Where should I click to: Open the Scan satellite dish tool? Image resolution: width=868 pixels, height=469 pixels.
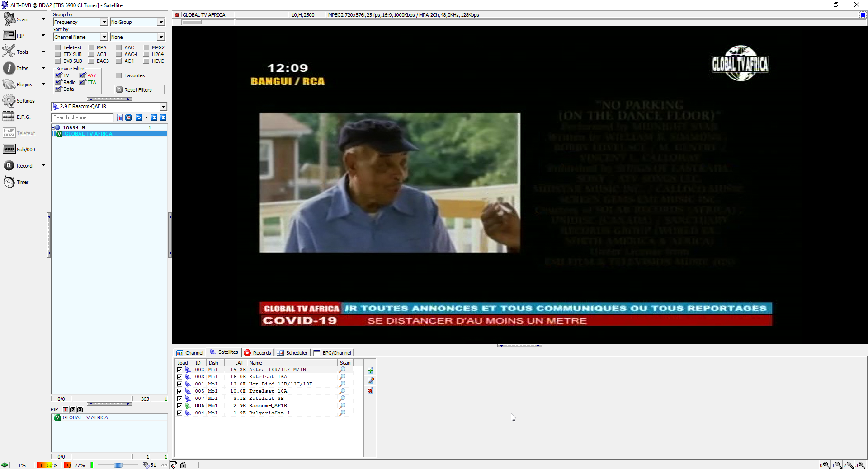(9, 19)
